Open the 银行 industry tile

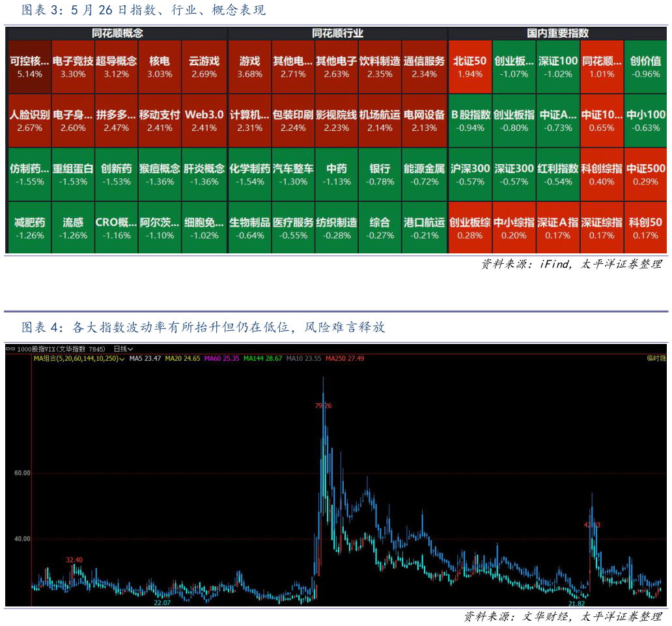380,174
